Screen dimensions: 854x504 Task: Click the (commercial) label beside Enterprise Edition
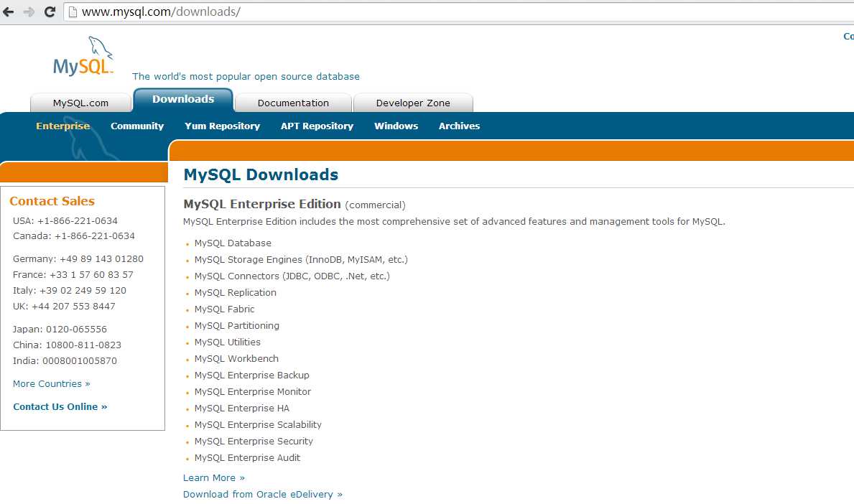(375, 205)
